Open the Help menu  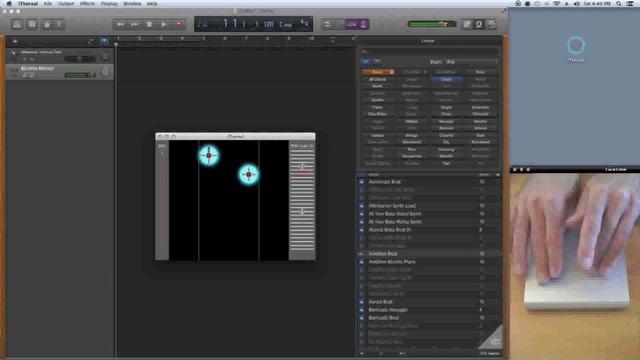(x=152, y=4)
